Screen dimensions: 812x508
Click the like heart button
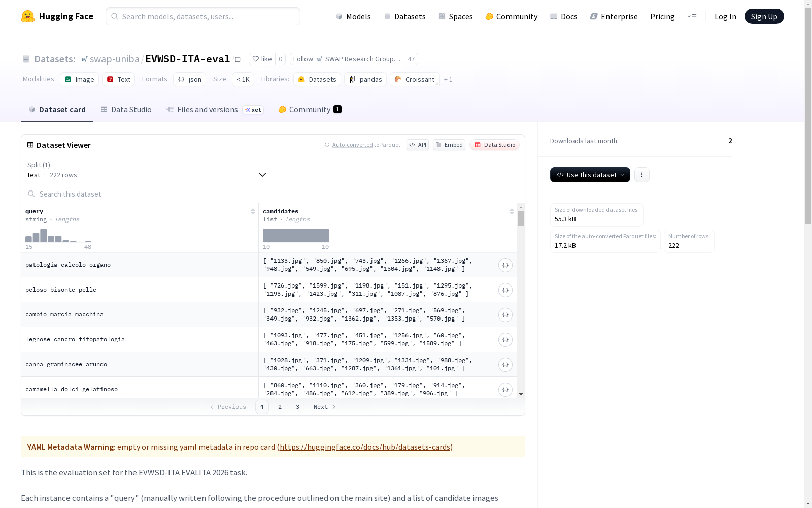(x=262, y=59)
